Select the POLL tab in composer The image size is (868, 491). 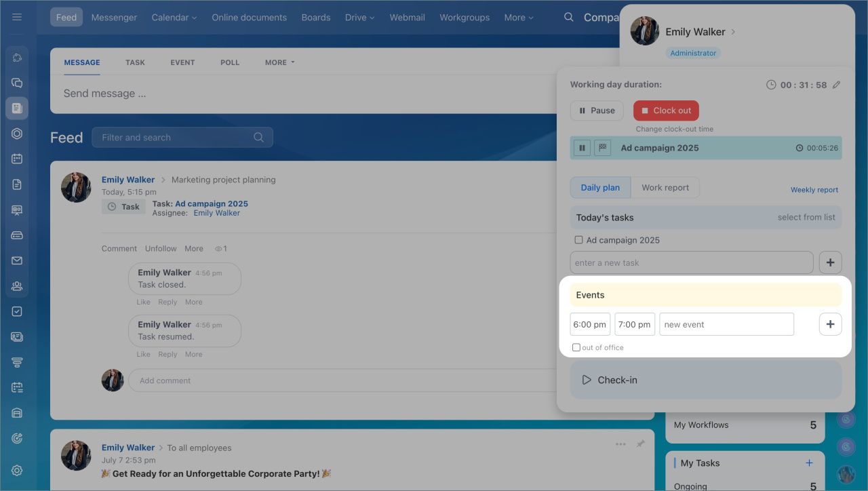point(230,62)
